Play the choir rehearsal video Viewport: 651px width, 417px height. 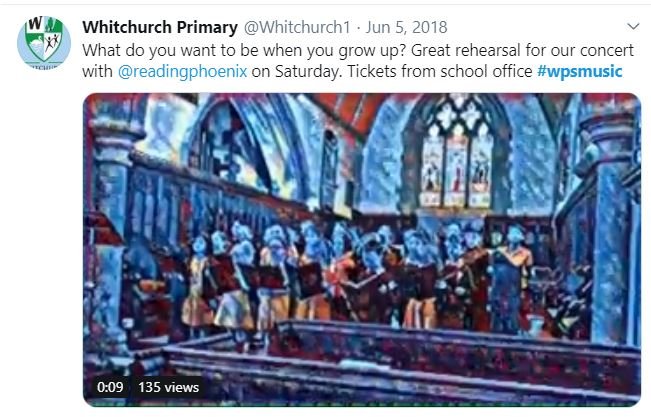click(x=362, y=249)
